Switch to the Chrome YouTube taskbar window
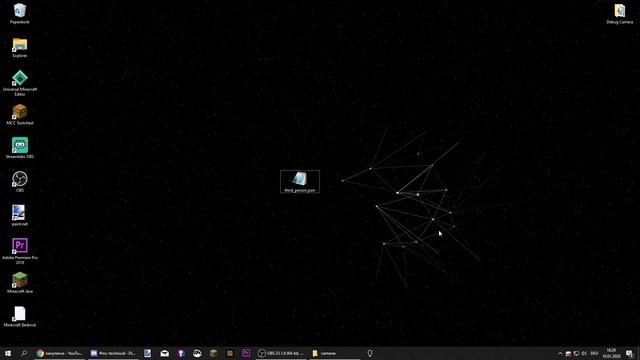The height and width of the screenshot is (360, 640). (60, 353)
